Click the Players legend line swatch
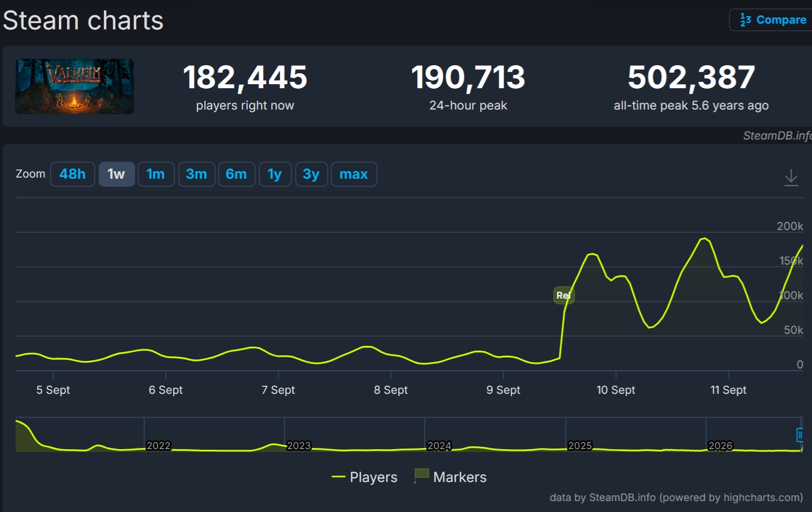Viewport: 812px width, 512px height. [338, 477]
